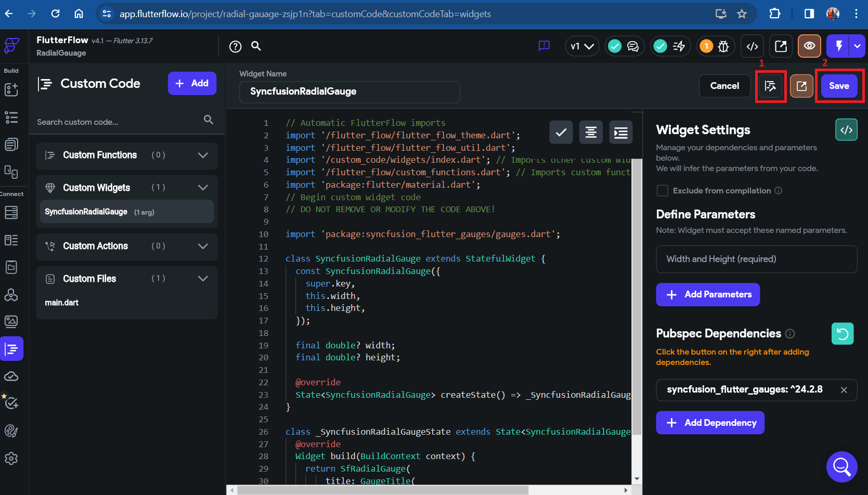Click the teal refresh dependencies icon

click(x=843, y=334)
